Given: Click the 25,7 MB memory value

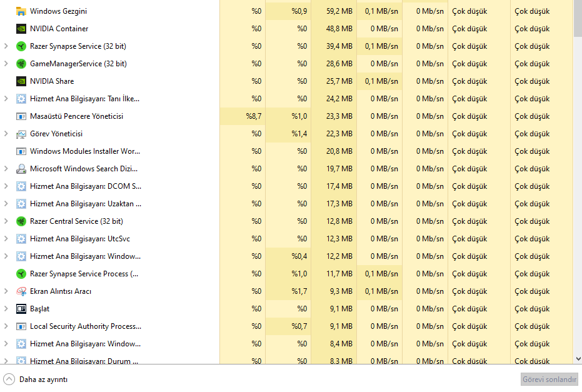Looking at the screenshot, I should [x=339, y=81].
